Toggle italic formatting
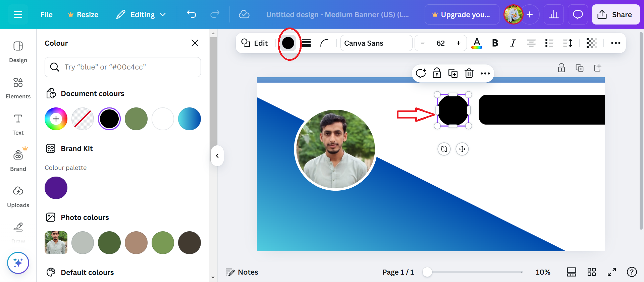The width and height of the screenshot is (644, 282). [x=513, y=43]
